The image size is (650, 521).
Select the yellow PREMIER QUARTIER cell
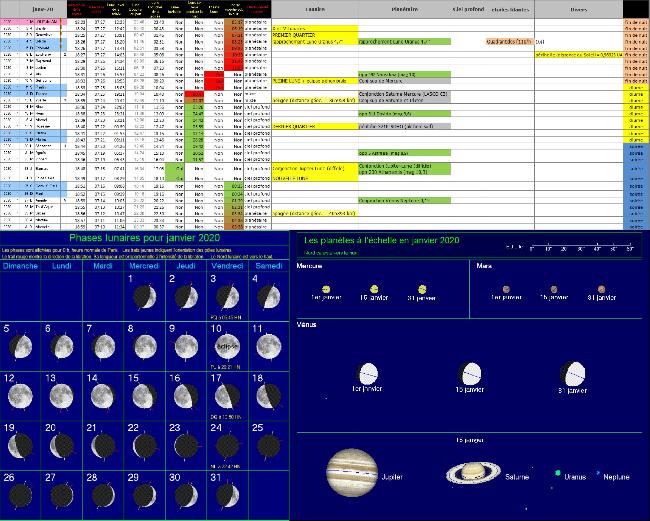tap(315, 35)
